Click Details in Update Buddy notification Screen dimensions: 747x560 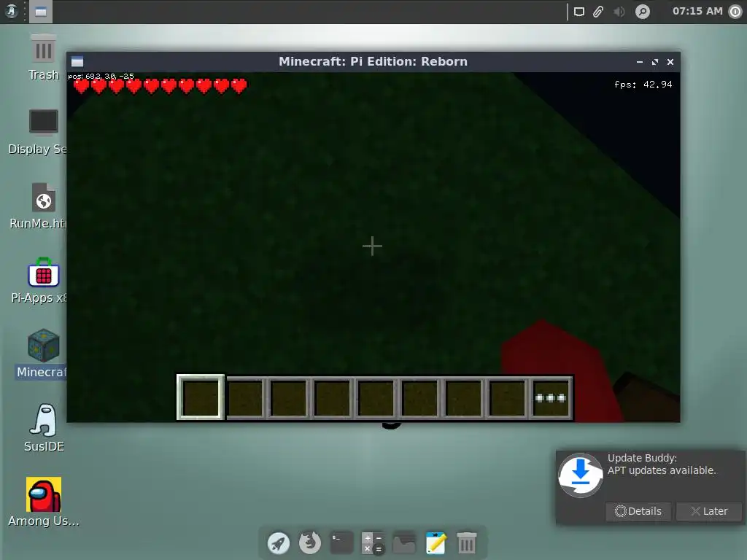tap(638, 511)
